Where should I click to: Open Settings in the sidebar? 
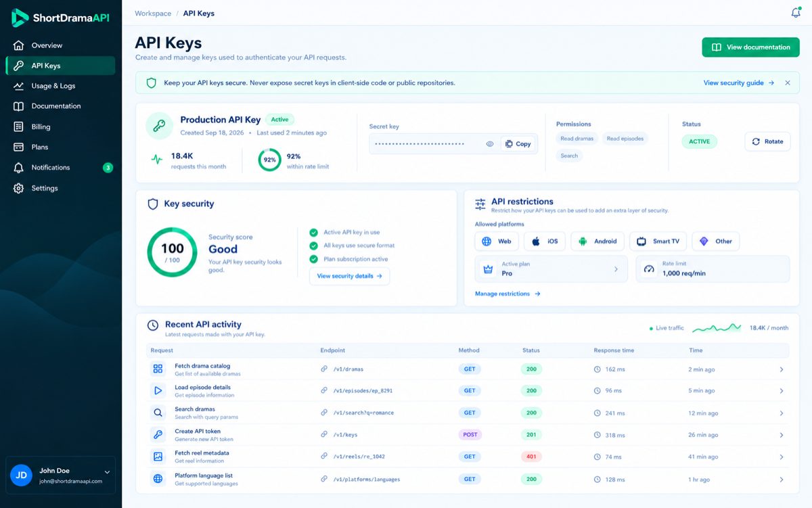point(60,188)
